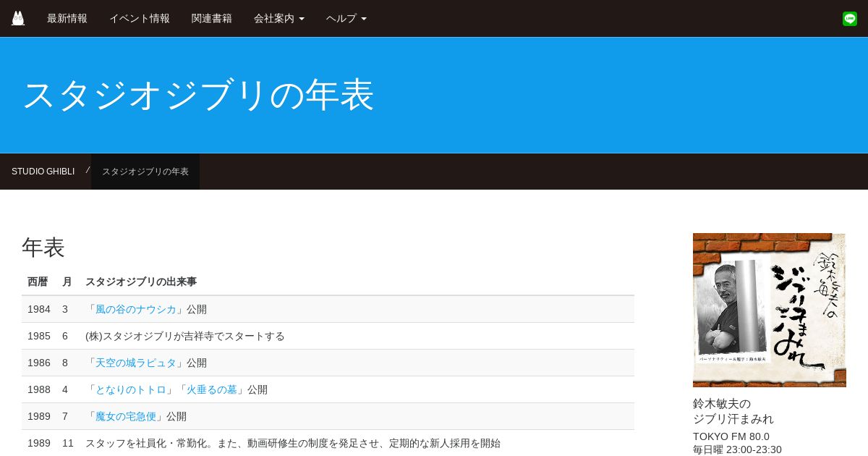Image resolution: width=868 pixels, height=456 pixels.
Task: Click 毎日曜 23:00-23:30 schedule text
Action: [737, 449]
